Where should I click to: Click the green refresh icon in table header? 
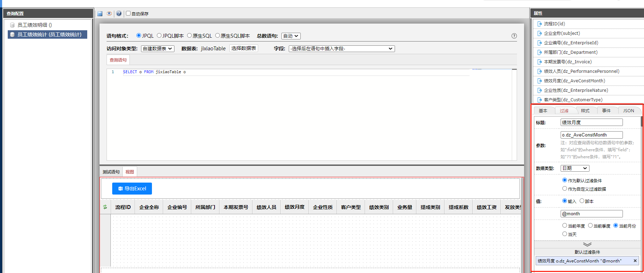[x=105, y=207]
